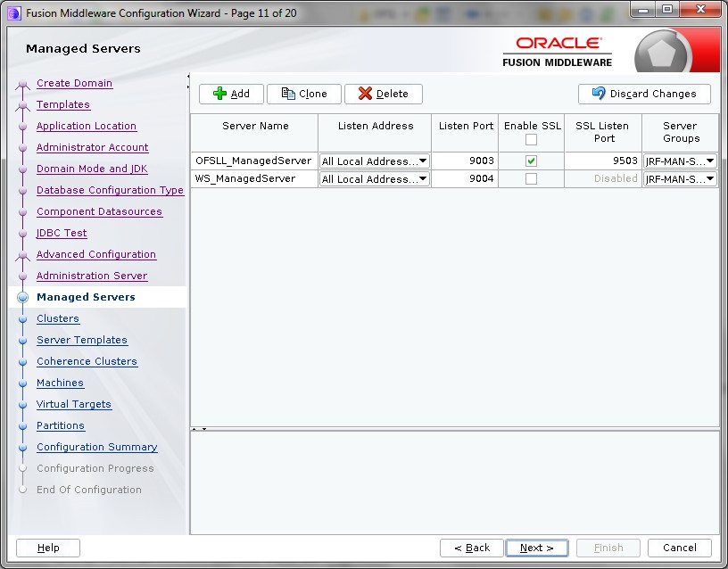Open Component Datasources step

(99, 211)
